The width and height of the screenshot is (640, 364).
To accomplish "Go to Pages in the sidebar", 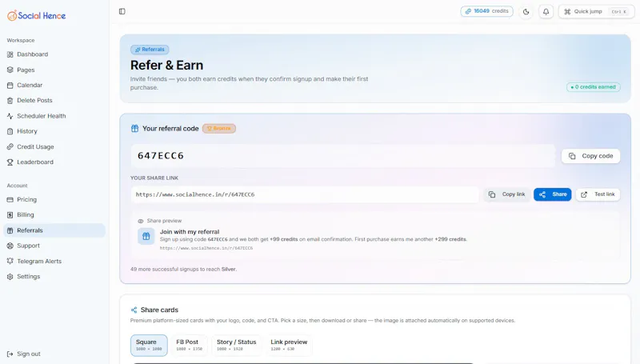I will point(54,70).
